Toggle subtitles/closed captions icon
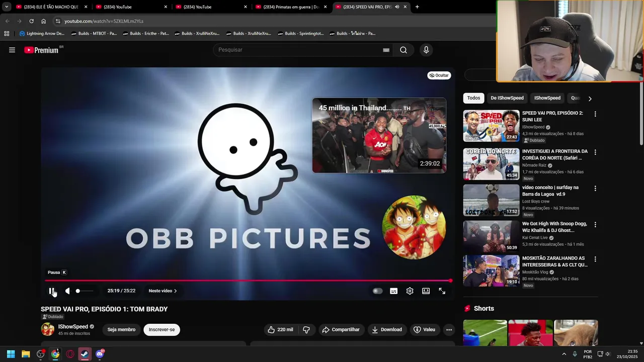 pyautogui.click(x=393, y=291)
